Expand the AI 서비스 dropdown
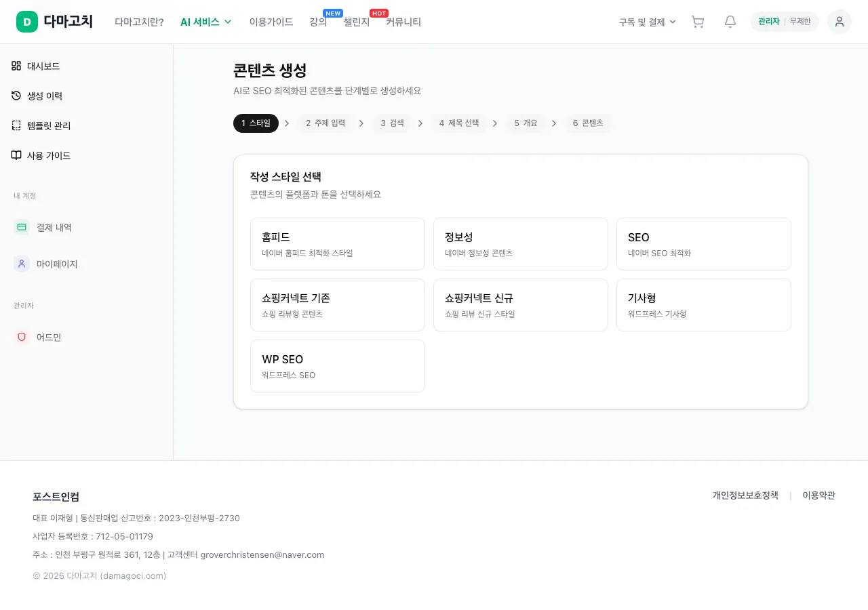868x610 pixels. click(206, 22)
